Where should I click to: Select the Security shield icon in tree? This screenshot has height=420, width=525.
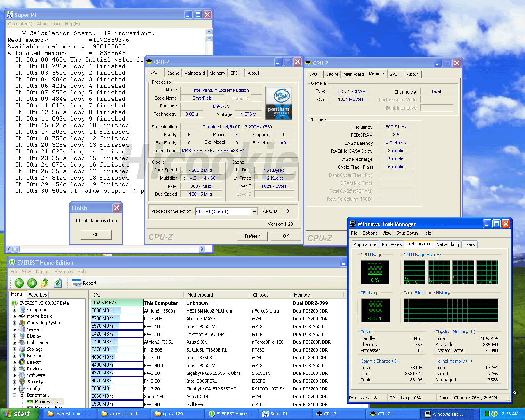pyautogui.click(x=22, y=382)
